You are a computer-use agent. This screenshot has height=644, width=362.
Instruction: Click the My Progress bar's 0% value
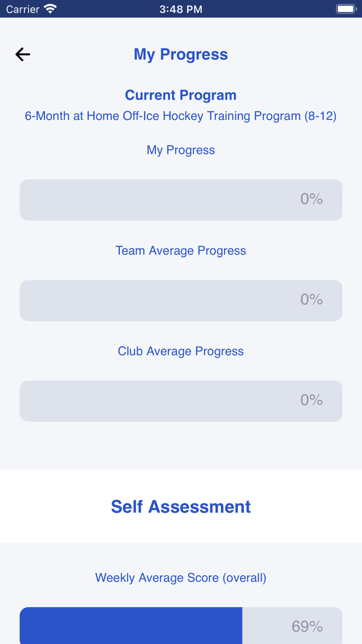point(311,199)
